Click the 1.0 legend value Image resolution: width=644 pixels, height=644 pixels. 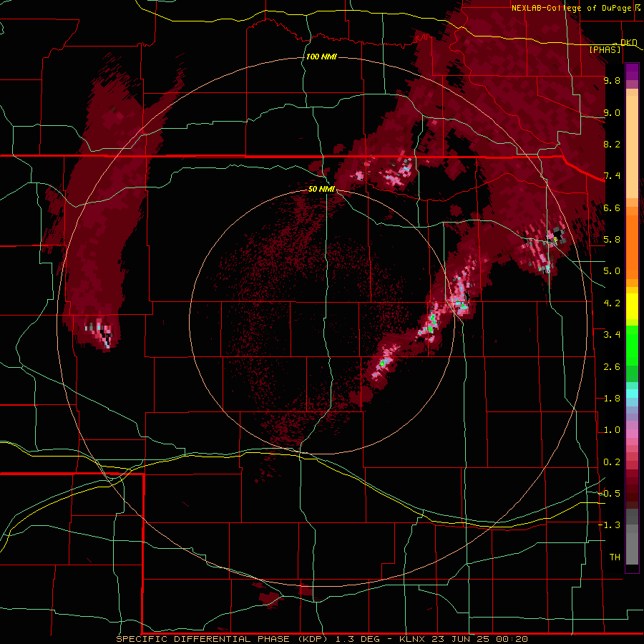tap(612, 430)
